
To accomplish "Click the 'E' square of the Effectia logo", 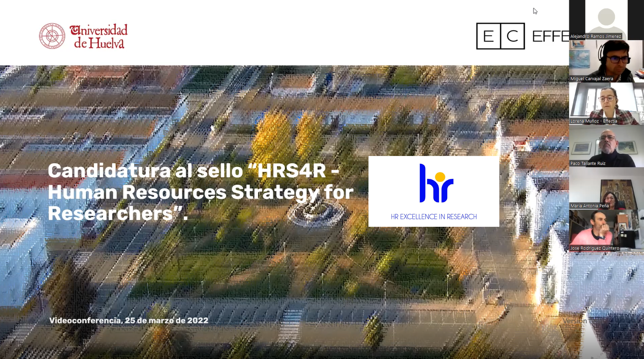I will click(x=488, y=36).
